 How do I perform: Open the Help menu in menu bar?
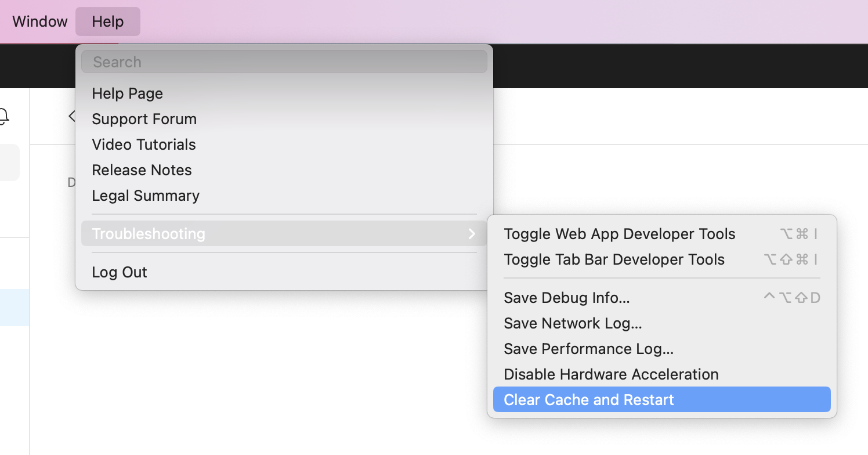(x=108, y=21)
